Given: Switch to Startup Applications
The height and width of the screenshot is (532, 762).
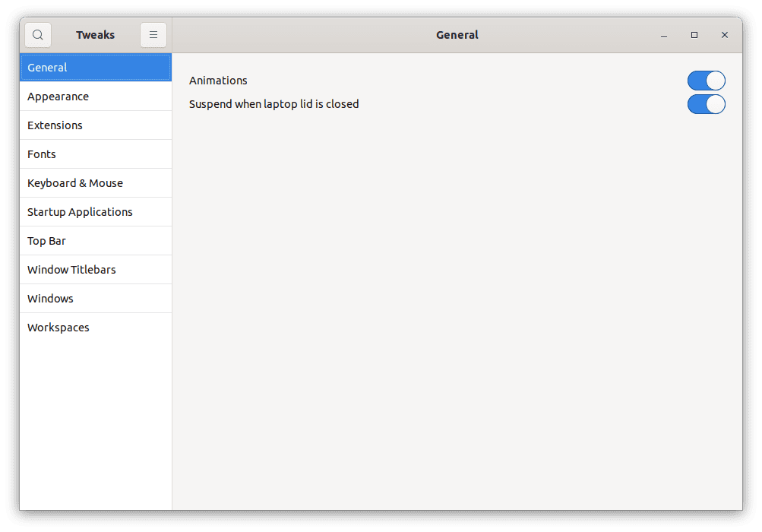Looking at the screenshot, I should [x=96, y=212].
